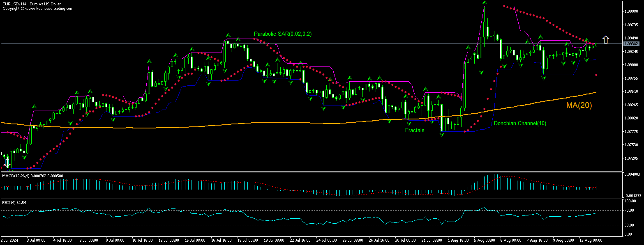Click the Donchian Channel(10) text label
The height and width of the screenshot is (245, 644).
(520, 123)
